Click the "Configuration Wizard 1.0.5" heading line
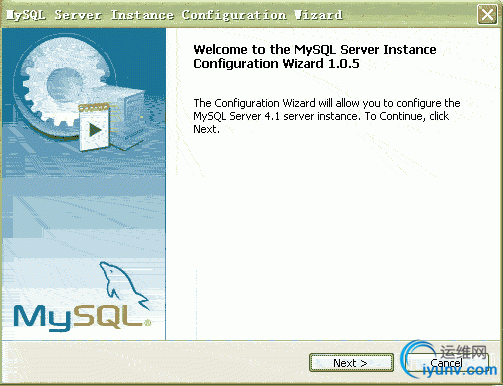The width and height of the screenshot is (503, 386). (x=276, y=64)
